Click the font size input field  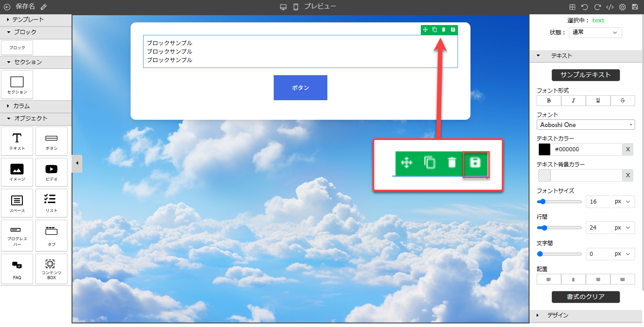tap(597, 202)
